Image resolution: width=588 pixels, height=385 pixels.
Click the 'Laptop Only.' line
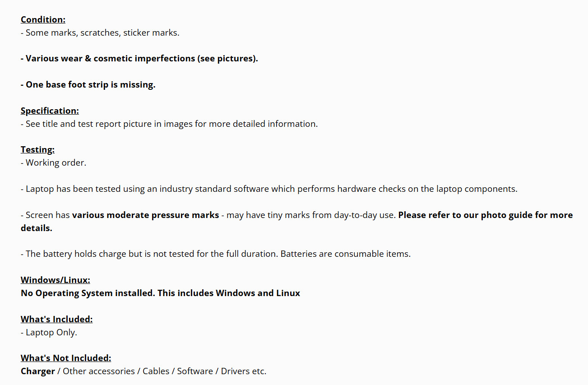pos(49,332)
